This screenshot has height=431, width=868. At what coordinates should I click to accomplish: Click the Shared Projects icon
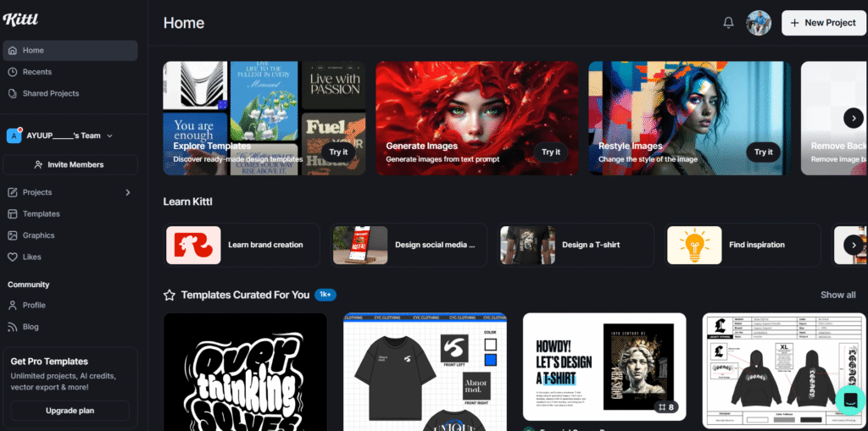(13, 93)
